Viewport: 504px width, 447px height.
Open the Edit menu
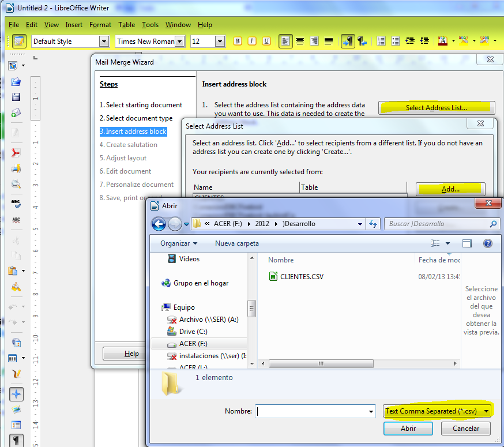click(x=32, y=25)
